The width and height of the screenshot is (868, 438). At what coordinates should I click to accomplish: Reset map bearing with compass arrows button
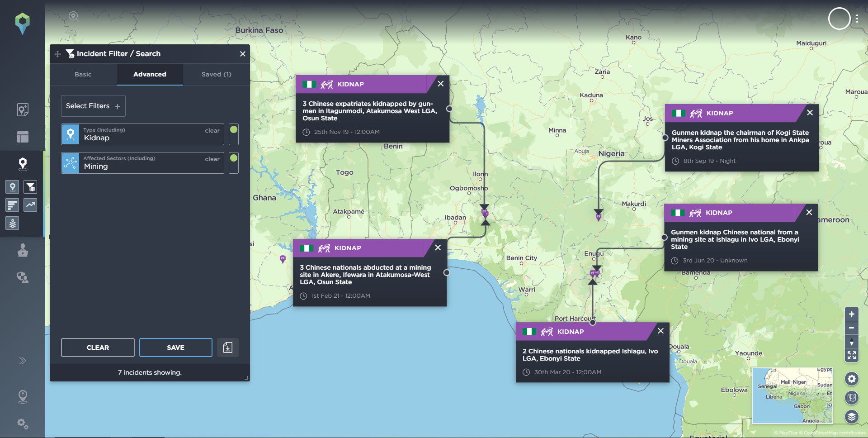coord(852,342)
